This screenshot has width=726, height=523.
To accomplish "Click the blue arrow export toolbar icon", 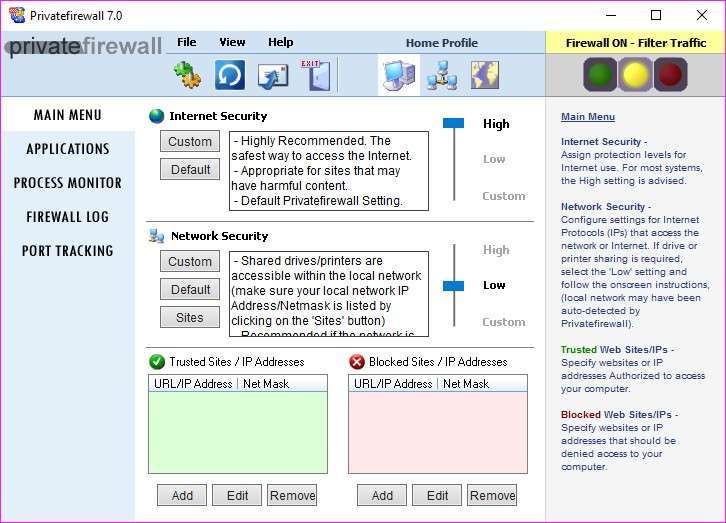I will pyautogui.click(x=273, y=76).
